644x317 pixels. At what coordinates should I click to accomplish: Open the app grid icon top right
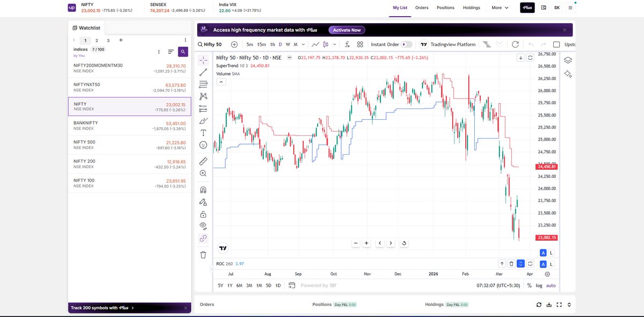(x=570, y=8)
